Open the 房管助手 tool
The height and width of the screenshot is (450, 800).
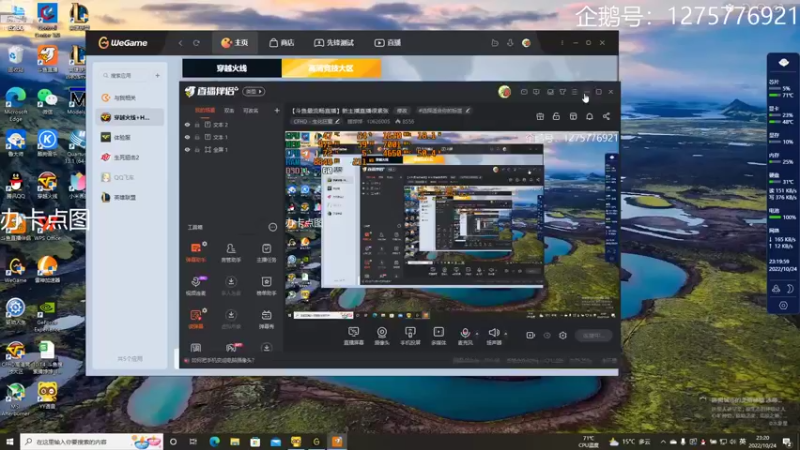click(x=231, y=253)
